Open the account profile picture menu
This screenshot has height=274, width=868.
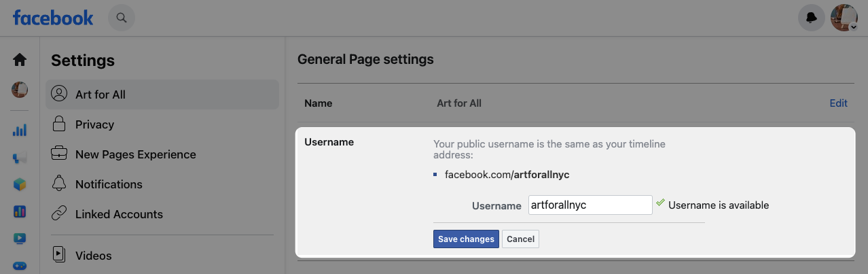pos(844,18)
